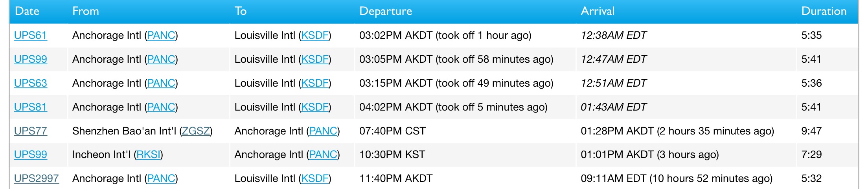868x189 pixels.
Task: Open the UPS77 flight link
Action: 30,131
